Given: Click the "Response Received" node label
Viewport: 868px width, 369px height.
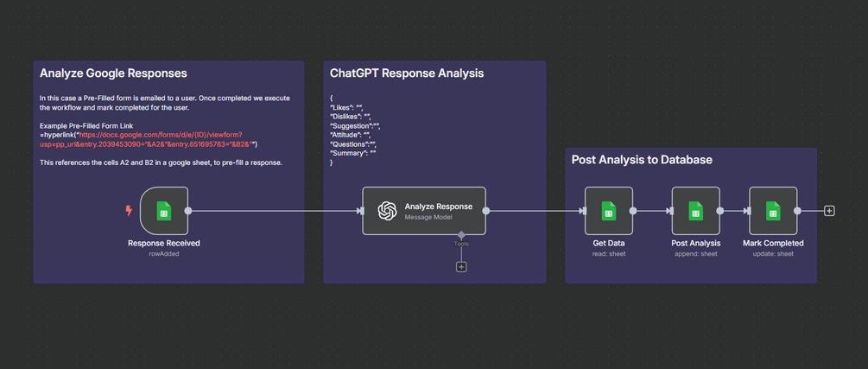Looking at the screenshot, I should (164, 243).
